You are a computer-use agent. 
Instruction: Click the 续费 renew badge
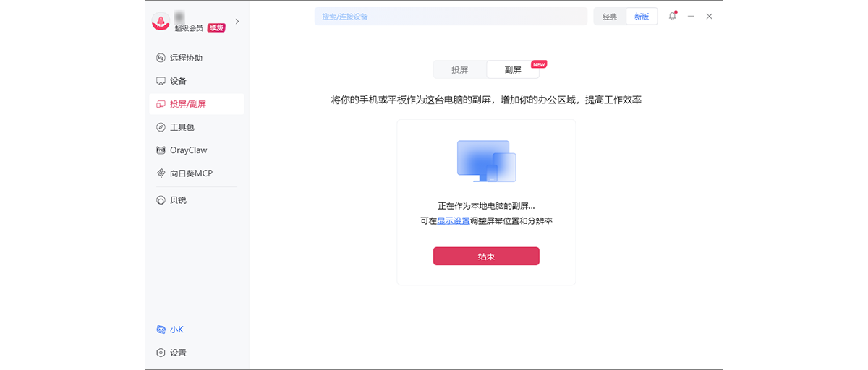(x=216, y=27)
